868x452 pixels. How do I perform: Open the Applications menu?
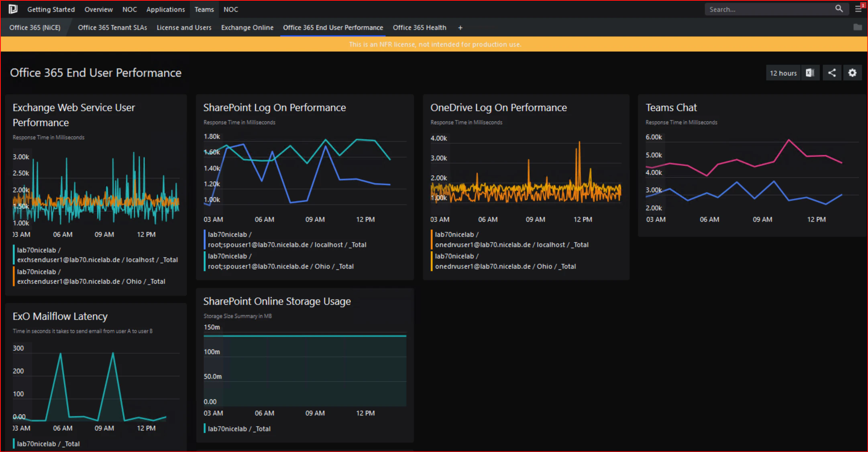pos(165,9)
